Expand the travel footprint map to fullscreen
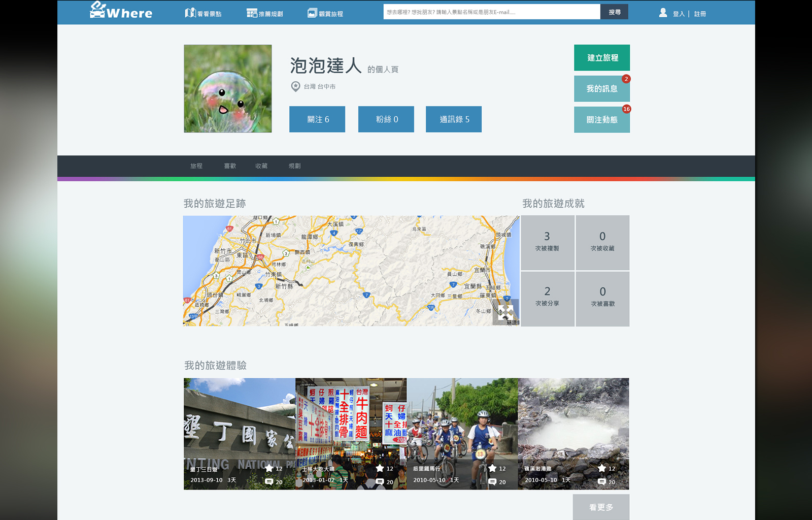812x520 pixels. pyautogui.click(x=505, y=313)
